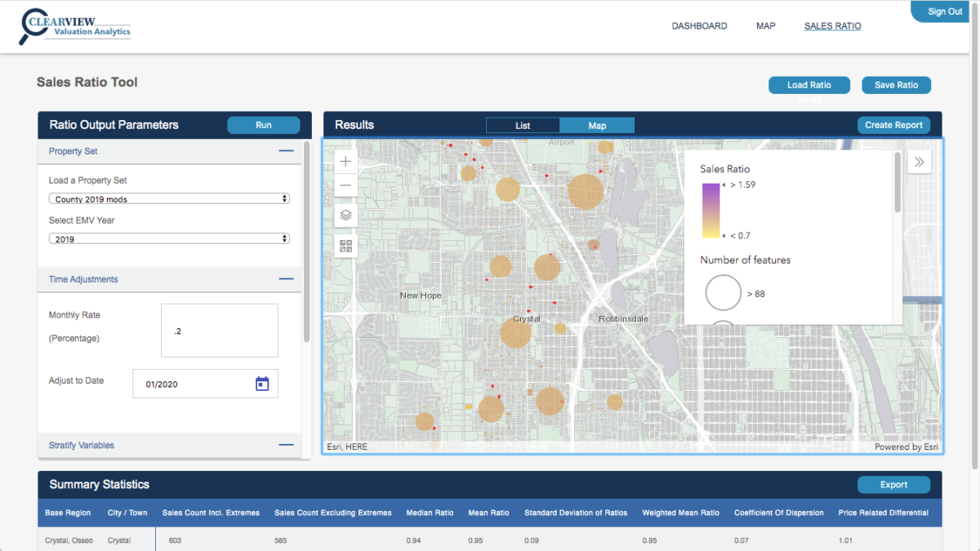This screenshot has height=551, width=980.
Task: Click the Monthly Rate percentage field
Action: click(x=219, y=330)
